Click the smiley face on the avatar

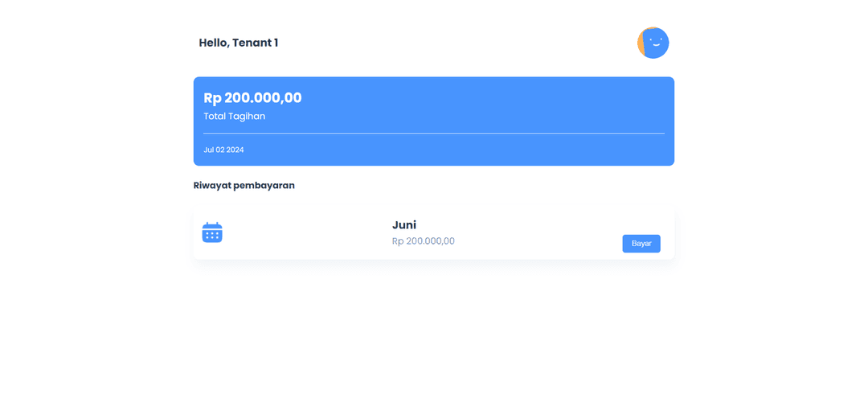point(656,42)
